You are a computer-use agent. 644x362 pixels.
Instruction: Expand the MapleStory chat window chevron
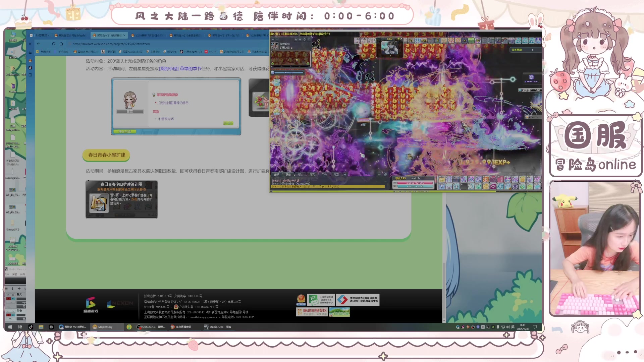(379, 174)
